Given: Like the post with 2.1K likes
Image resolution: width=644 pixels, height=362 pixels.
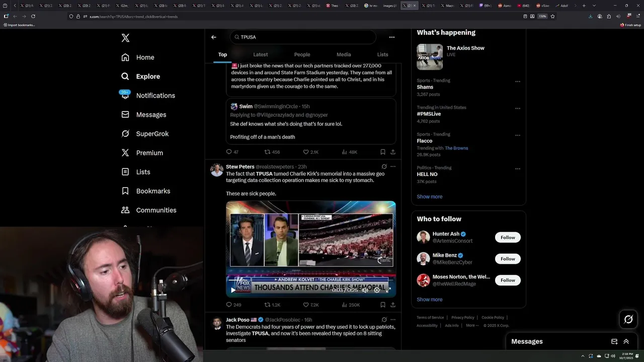Looking at the screenshot, I should tap(310, 152).
